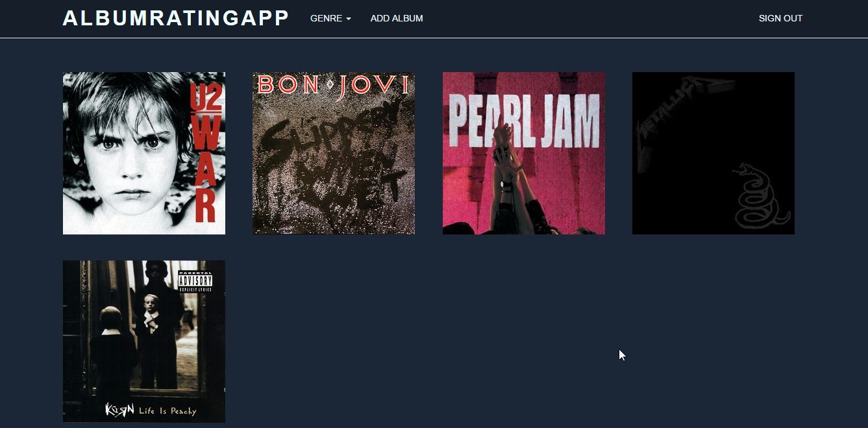Go home via the ALBUMRATINGAPP brand title
This screenshot has width=868, height=428.
[175, 18]
